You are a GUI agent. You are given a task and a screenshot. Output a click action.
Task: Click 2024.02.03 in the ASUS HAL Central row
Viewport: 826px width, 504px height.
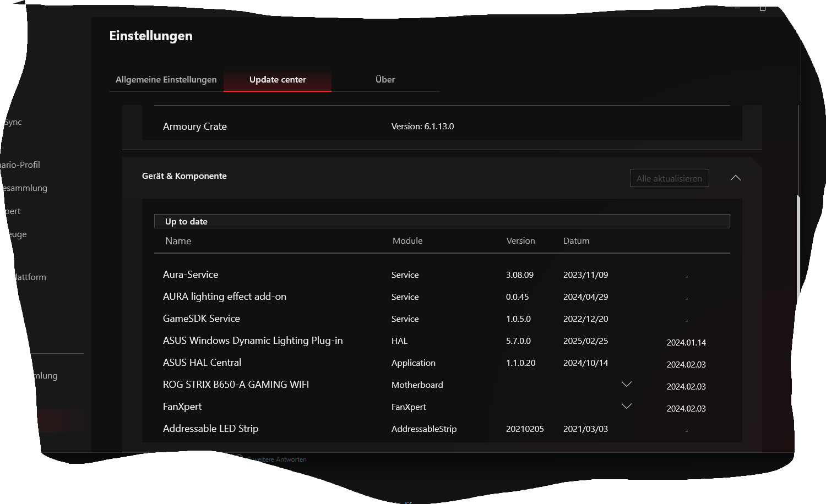[686, 365]
